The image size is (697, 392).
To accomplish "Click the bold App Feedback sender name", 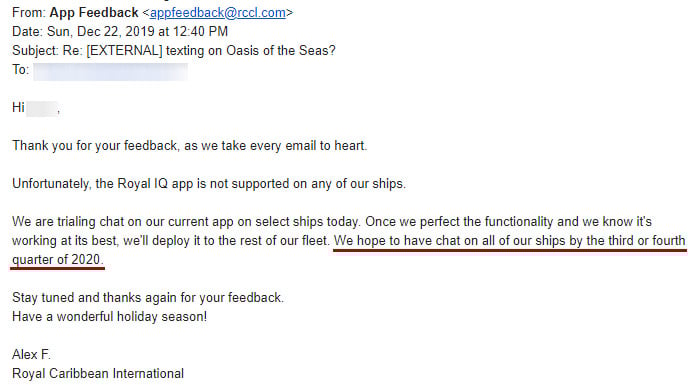I will 94,13.
